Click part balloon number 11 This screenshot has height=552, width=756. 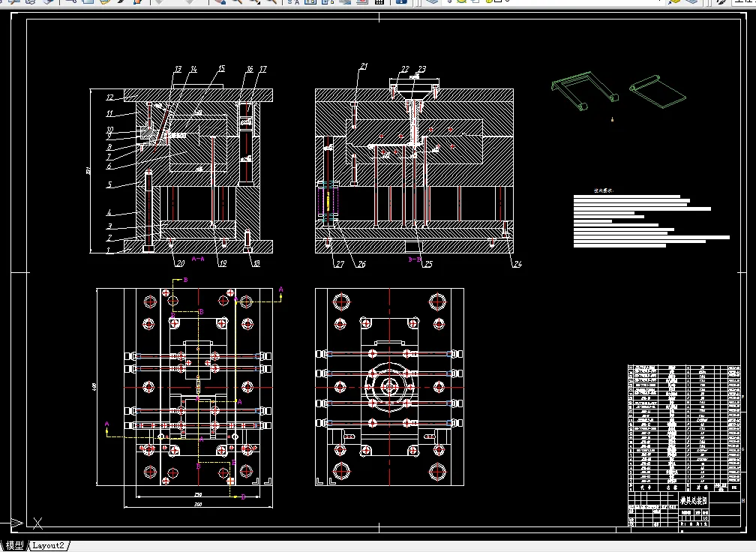pos(110,113)
